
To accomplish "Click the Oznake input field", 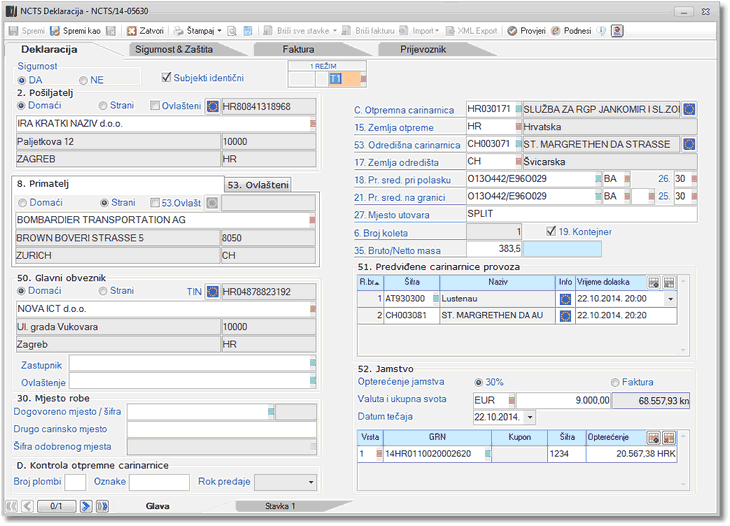I will pyautogui.click(x=159, y=482).
